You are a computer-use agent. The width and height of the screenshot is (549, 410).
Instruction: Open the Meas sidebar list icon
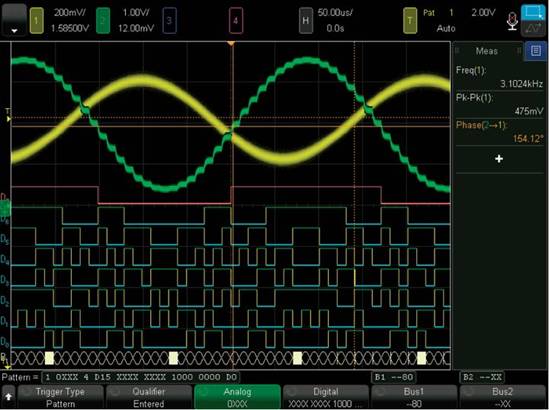tap(536, 51)
